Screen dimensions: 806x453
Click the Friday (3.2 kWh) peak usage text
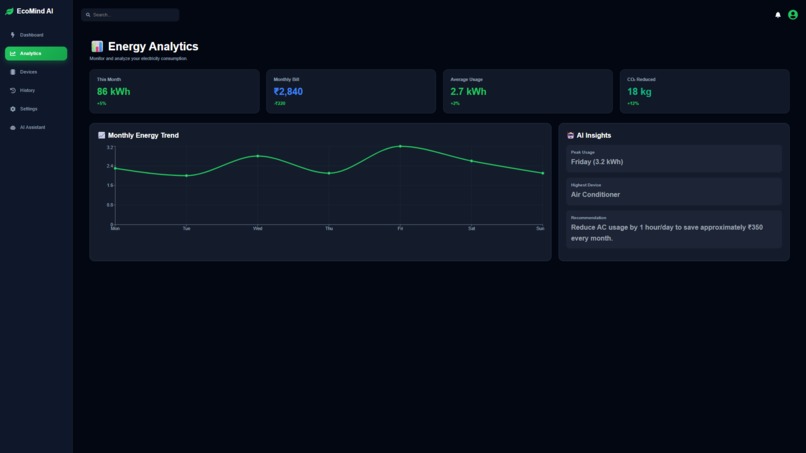597,161
